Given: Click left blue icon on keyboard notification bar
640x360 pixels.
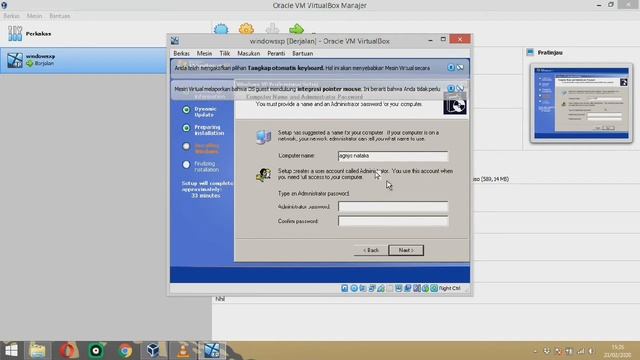Looking at the screenshot, I should pyautogui.click(x=451, y=67).
